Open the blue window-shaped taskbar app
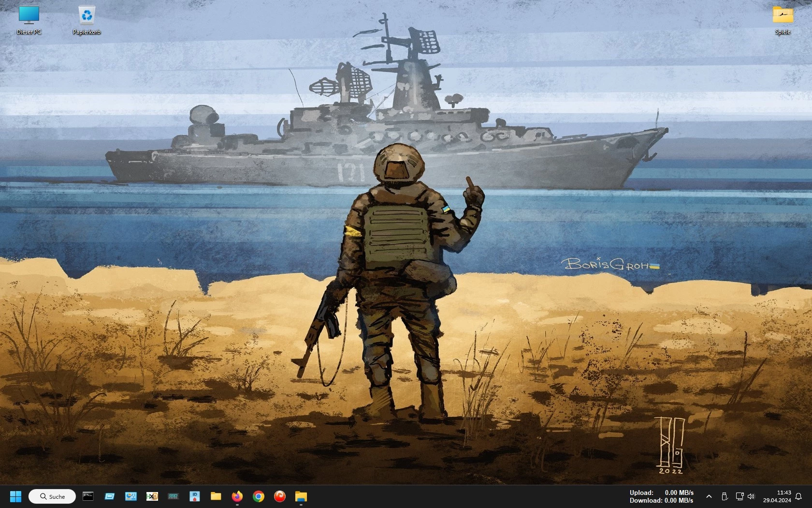Screen dimensions: 812x508 point(110,496)
